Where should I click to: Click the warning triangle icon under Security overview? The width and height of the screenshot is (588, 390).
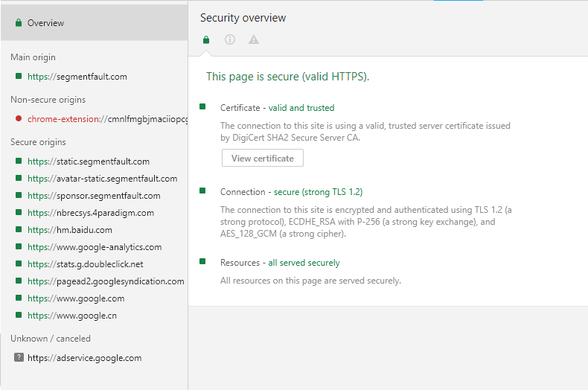click(x=254, y=39)
